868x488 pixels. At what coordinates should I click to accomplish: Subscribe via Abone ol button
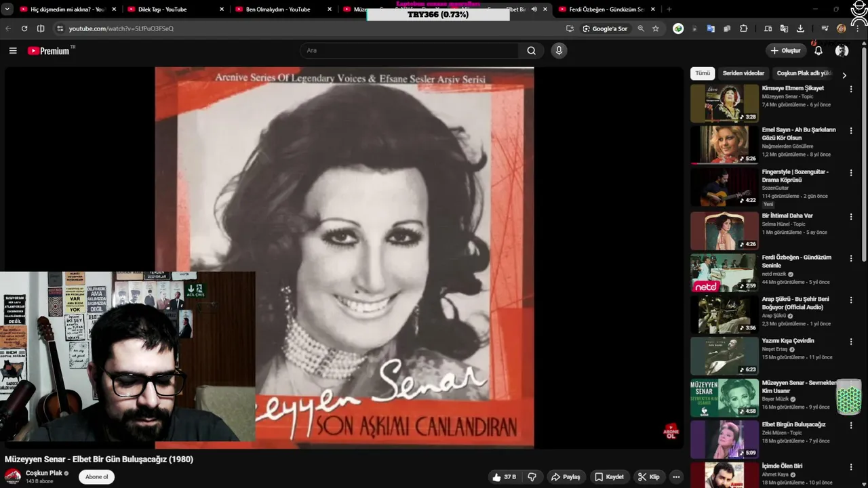click(x=96, y=477)
